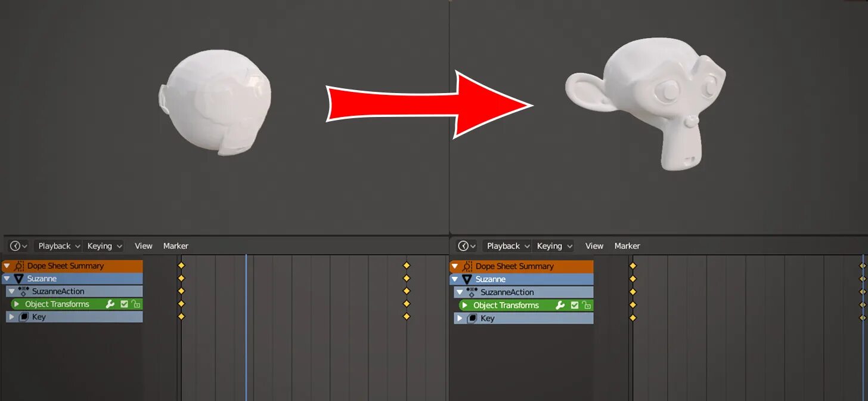Open View menu in right timeline
This screenshot has height=401, width=868.
(594, 246)
